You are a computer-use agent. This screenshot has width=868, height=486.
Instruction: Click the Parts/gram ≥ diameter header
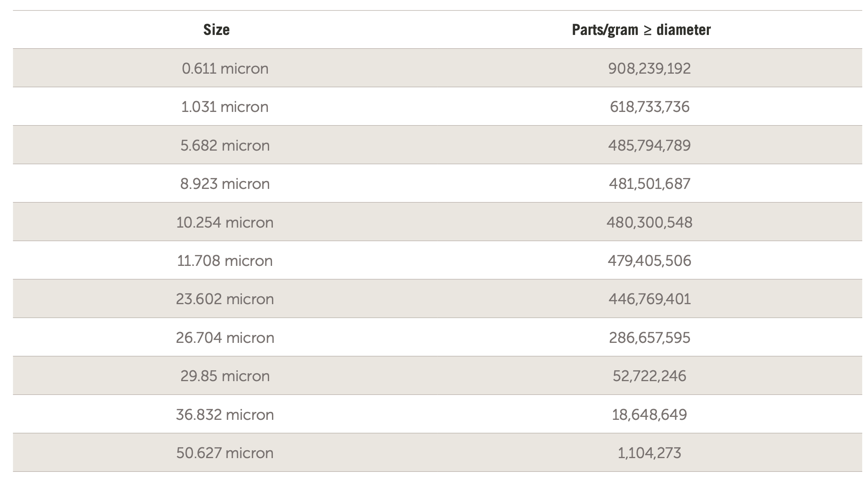coord(641,30)
